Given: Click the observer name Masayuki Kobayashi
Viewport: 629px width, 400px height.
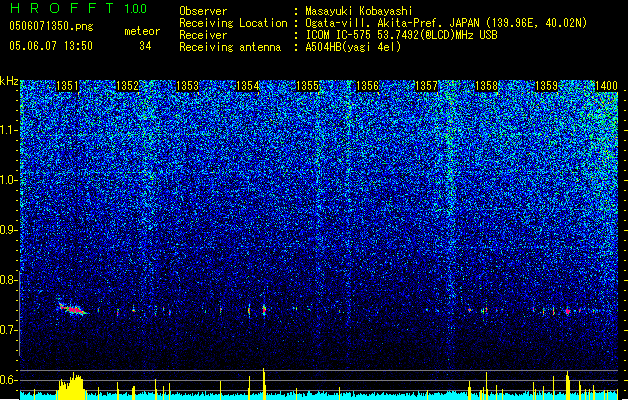Looking at the screenshot, I should (359, 11).
